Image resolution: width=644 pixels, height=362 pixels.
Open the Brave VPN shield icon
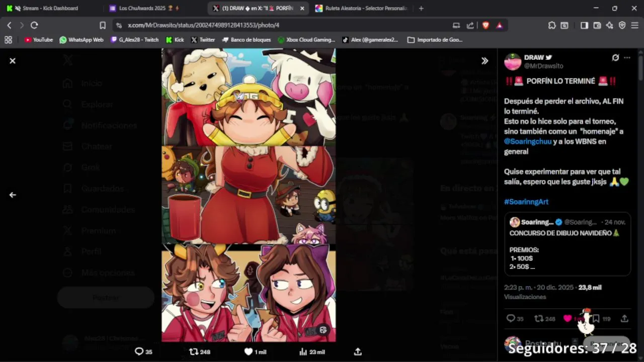pos(622,25)
